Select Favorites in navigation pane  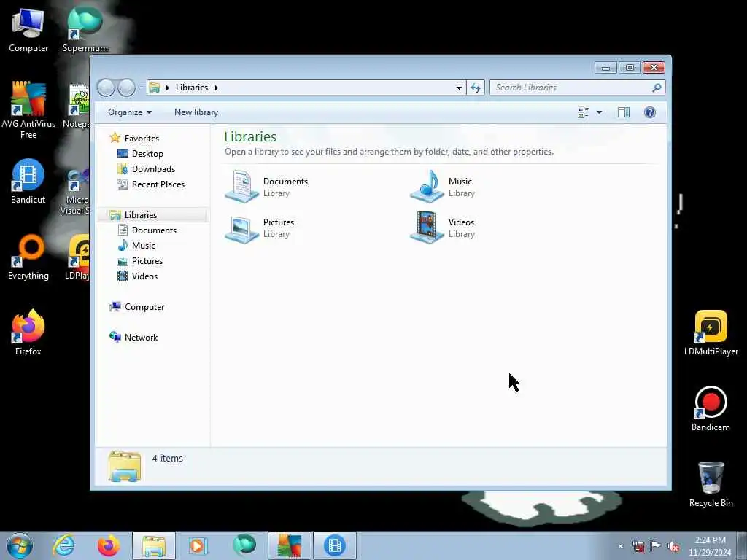click(x=134, y=138)
